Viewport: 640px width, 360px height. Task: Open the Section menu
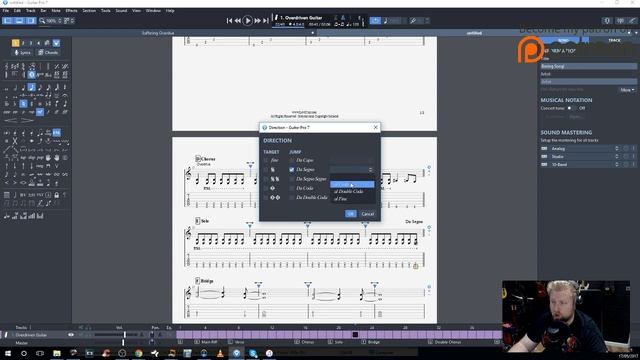pos(89,11)
